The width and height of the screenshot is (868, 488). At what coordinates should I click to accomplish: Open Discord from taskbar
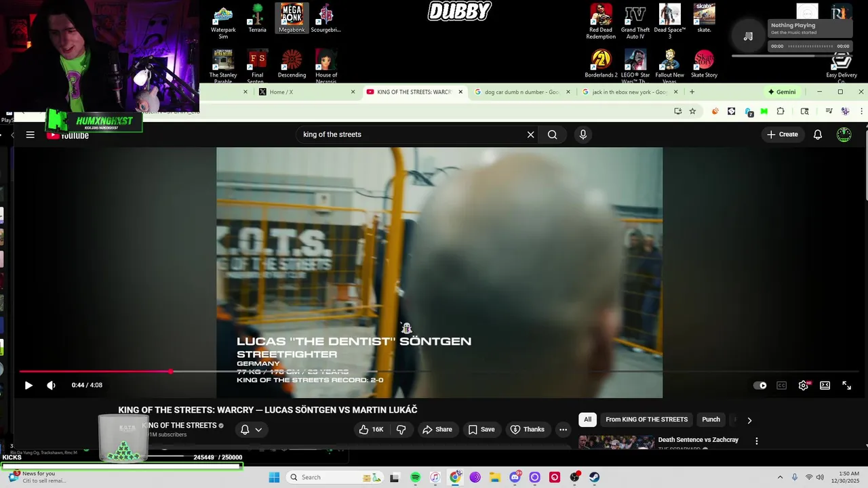coord(515,478)
